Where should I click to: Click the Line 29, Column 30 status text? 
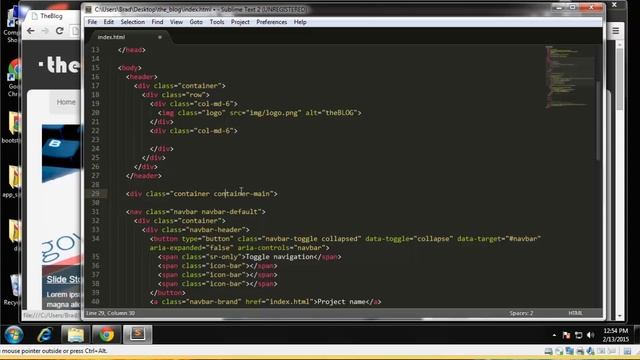tap(110, 313)
